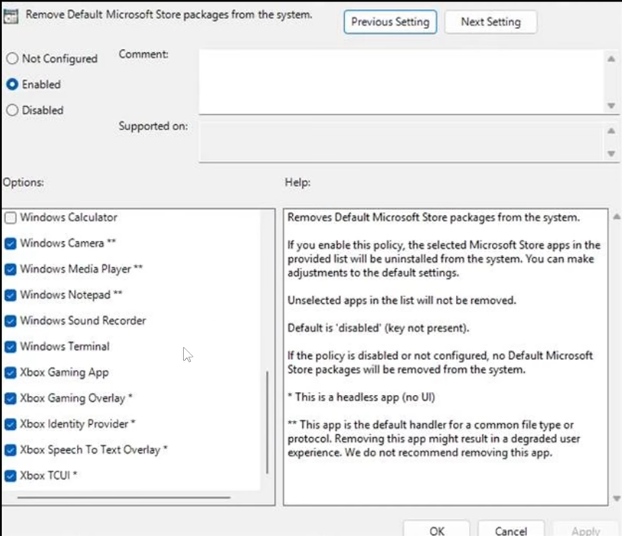Image resolution: width=622 pixels, height=536 pixels.
Task: Click the 'Unselected apps in the list' help text
Action: [x=402, y=300]
